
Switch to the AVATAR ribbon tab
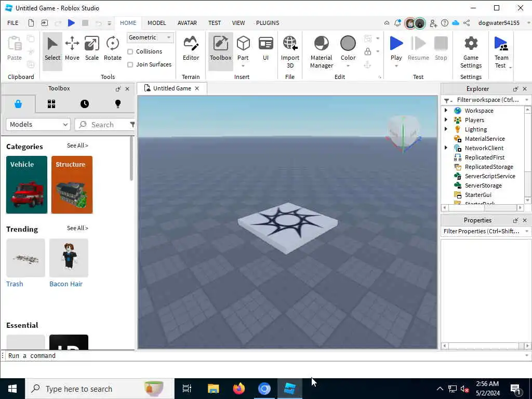(187, 23)
